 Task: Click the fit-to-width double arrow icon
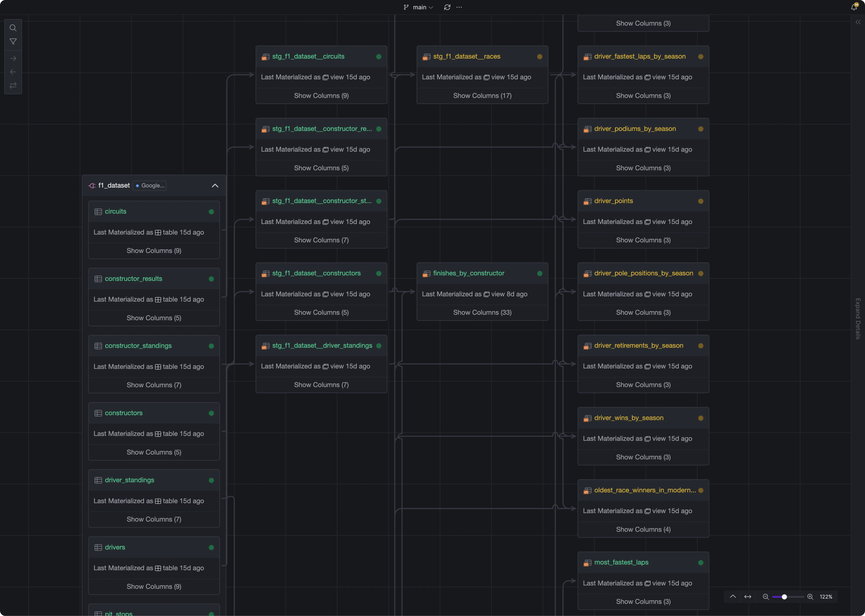(748, 597)
